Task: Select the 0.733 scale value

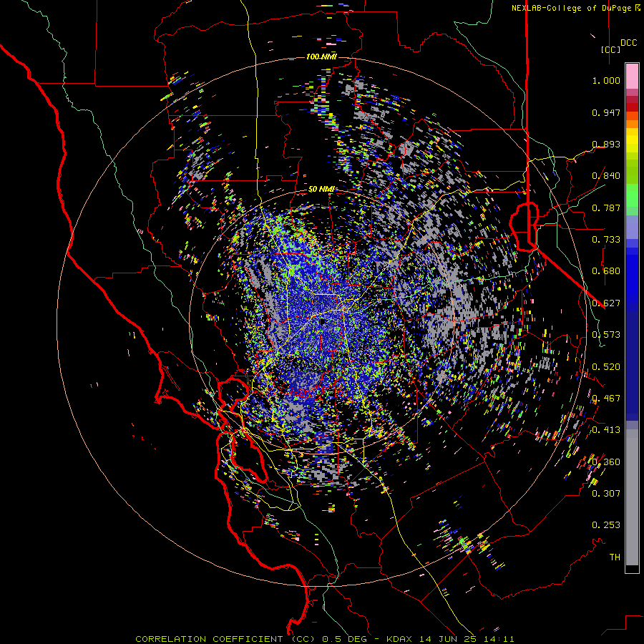Action: point(606,240)
